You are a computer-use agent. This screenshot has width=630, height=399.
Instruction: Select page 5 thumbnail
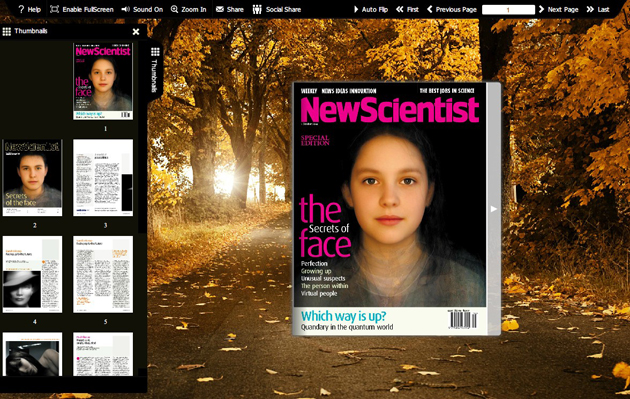tap(103, 274)
